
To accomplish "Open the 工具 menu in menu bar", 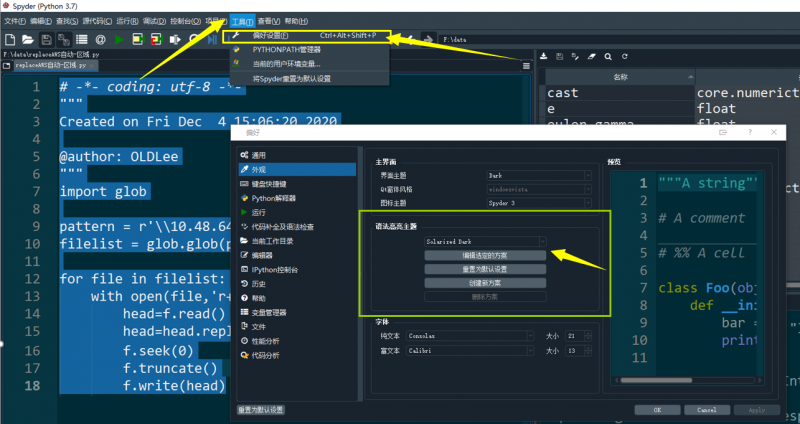I will [241, 21].
